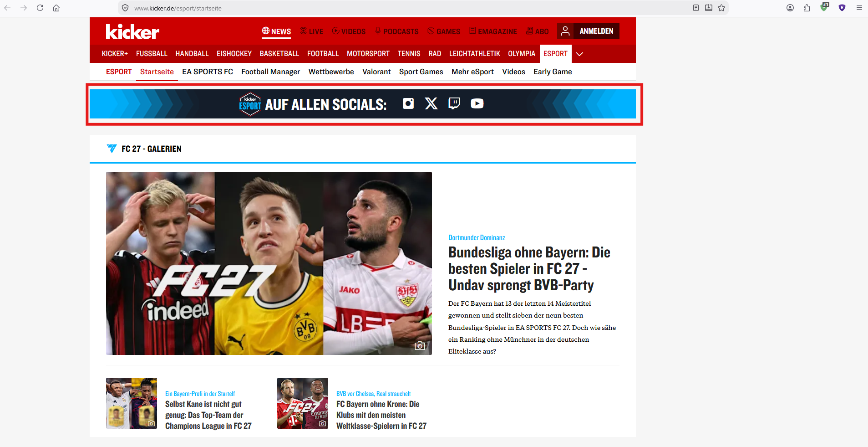868x447 pixels.
Task: Open the X (Twitter) icon in socials banner
Action: [431, 103]
